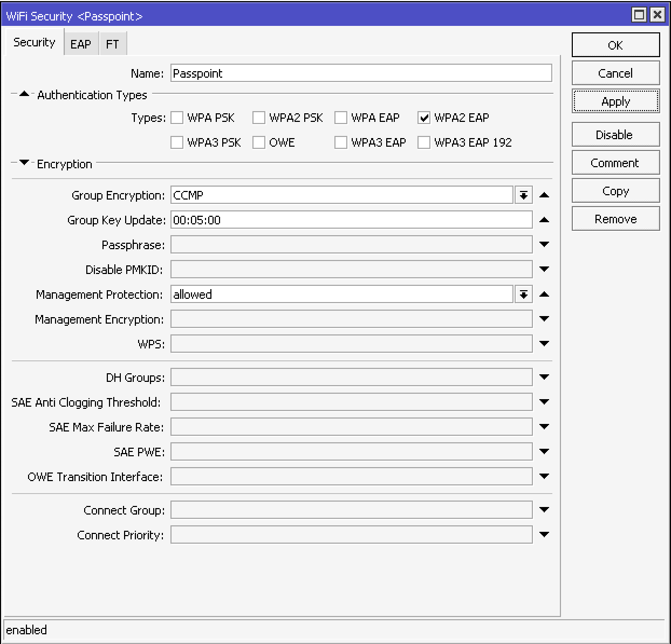Open the EAP tab
The width and height of the screenshot is (671, 644).
coord(81,44)
